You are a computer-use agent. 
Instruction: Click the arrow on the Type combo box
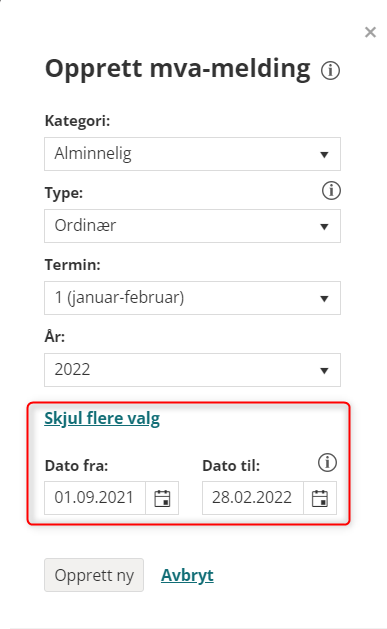[324, 227]
